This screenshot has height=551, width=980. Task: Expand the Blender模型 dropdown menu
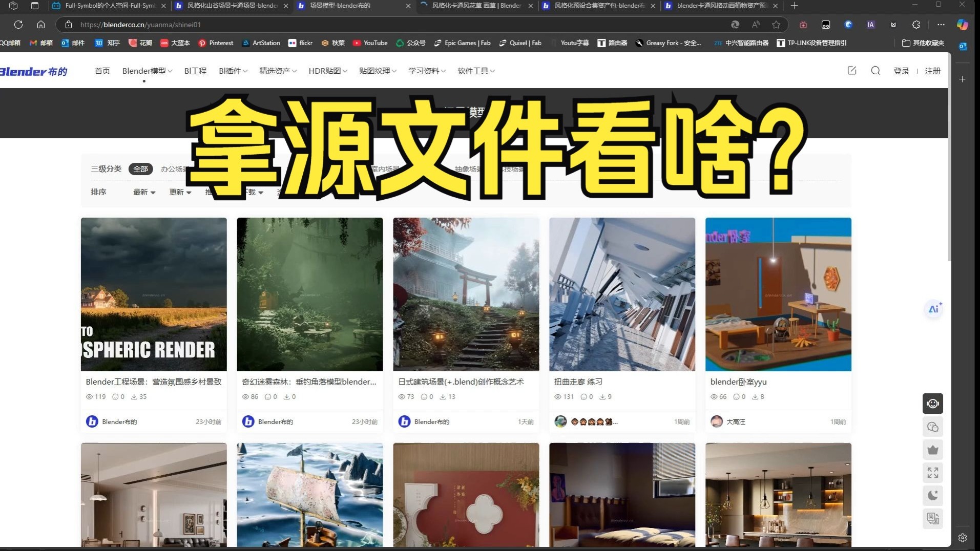147,71
